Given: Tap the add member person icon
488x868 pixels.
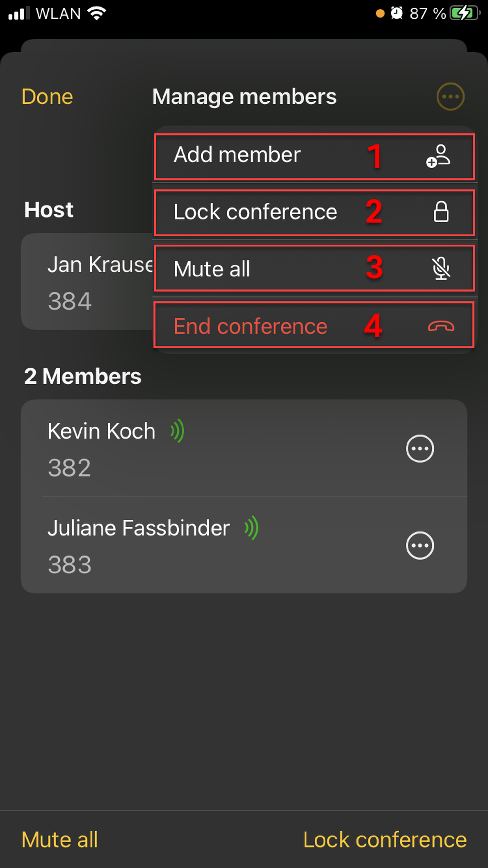Looking at the screenshot, I should (438, 156).
